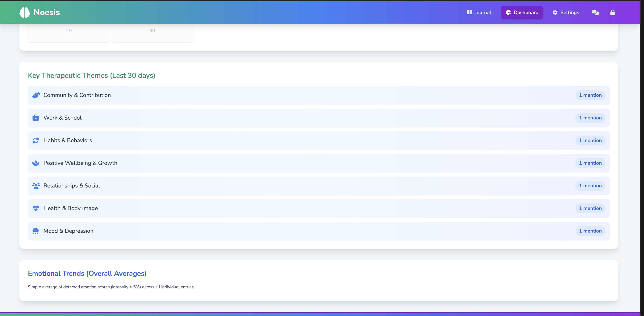Click the Work & School briefcase icon

[36, 118]
